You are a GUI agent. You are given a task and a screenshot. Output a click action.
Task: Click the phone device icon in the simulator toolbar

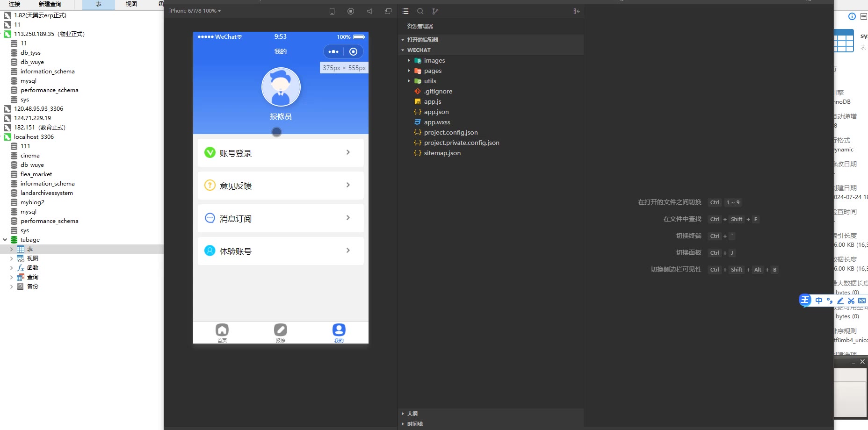(332, 11)
